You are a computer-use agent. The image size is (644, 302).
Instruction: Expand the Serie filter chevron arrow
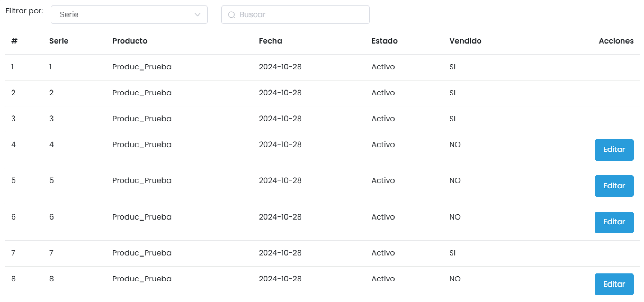coord(197,14)
